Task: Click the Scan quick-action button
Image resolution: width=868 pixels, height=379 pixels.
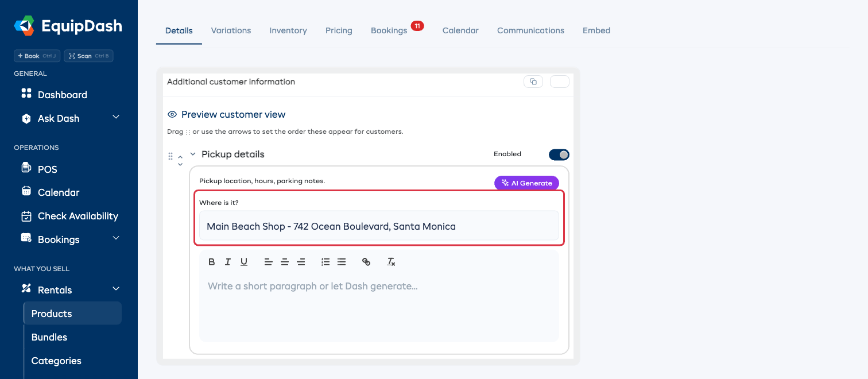Action: tap(88, 56)
